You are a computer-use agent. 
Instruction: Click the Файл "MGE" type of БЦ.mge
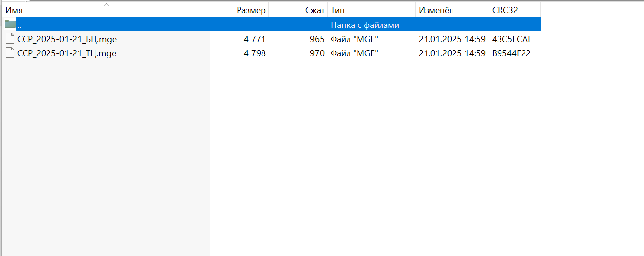355,39
